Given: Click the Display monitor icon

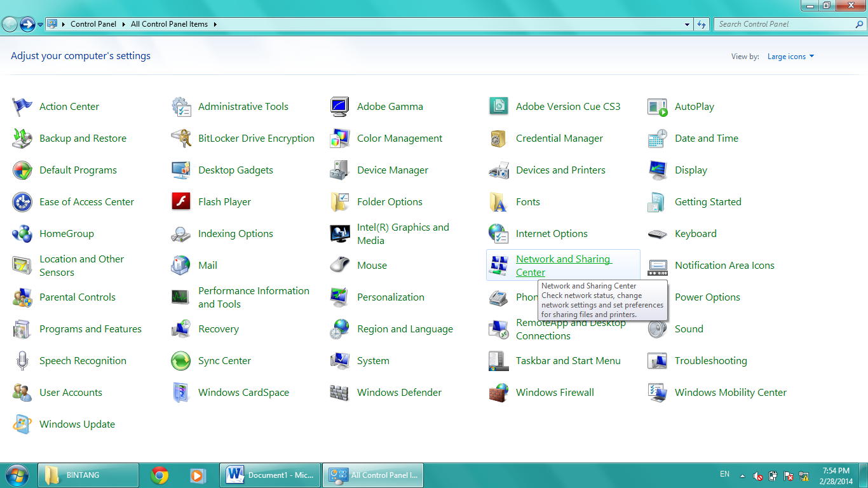Looking at the screenshot, I should point(658,170).
